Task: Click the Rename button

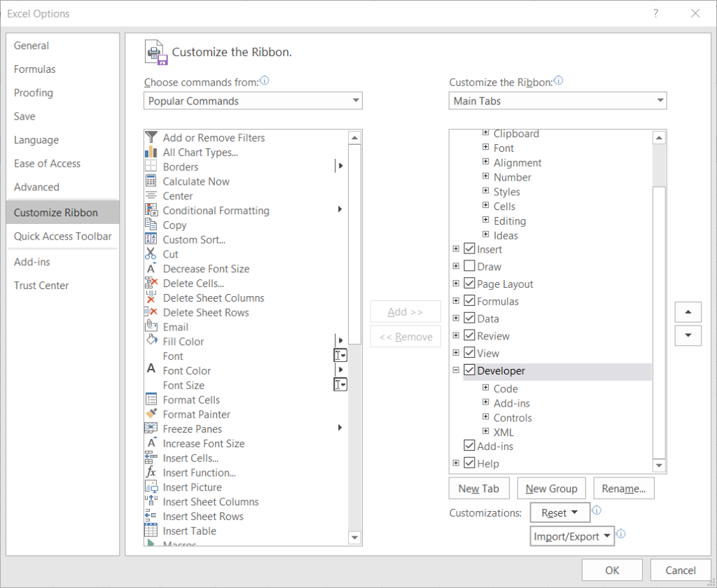Action: 623,488
